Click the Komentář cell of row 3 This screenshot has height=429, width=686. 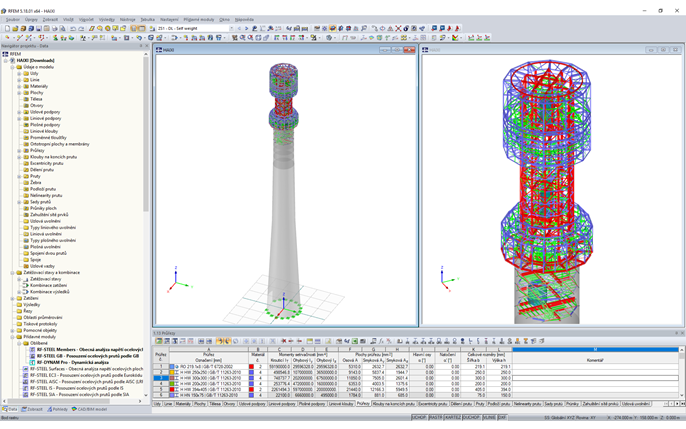pyautogui.click(x=595, y=378)
